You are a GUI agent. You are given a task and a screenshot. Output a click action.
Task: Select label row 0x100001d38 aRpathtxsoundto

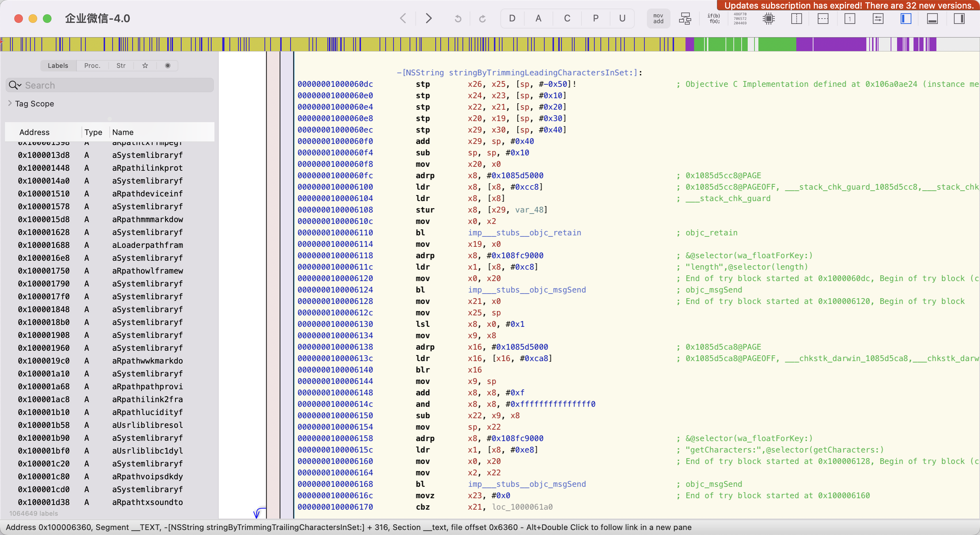pos(110,502)
